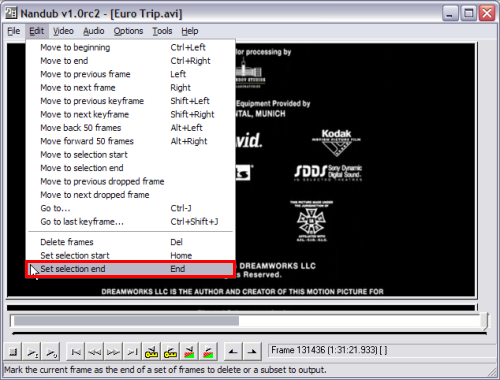Choose Move to end
This screenshot has height=380, width=500.
(x=130, y=61)
